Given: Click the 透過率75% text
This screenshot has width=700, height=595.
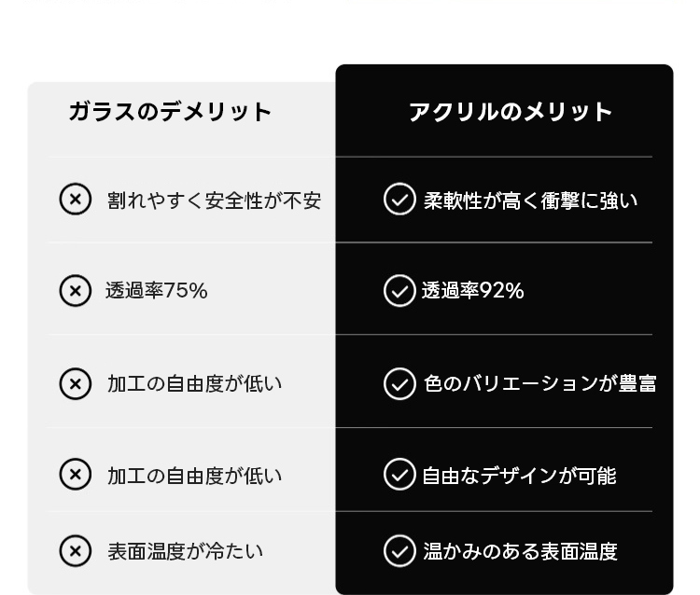Looking at the screenshot, I should pos(157,291).
